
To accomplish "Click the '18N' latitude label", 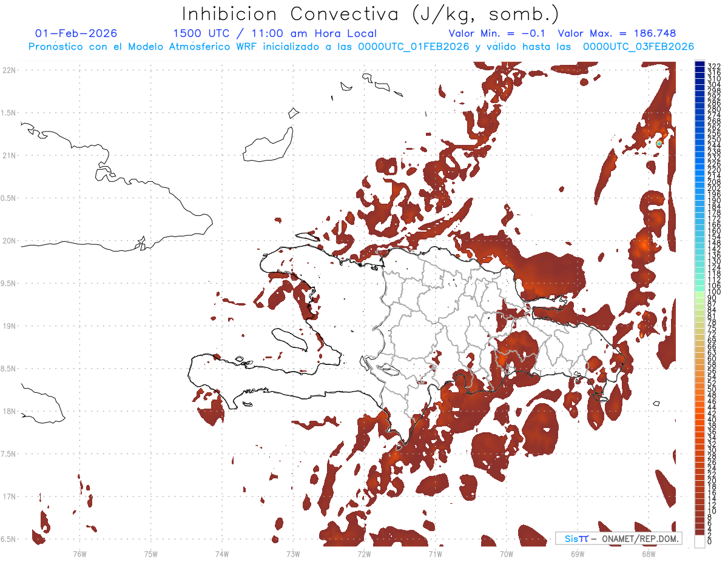I will 9,411.
